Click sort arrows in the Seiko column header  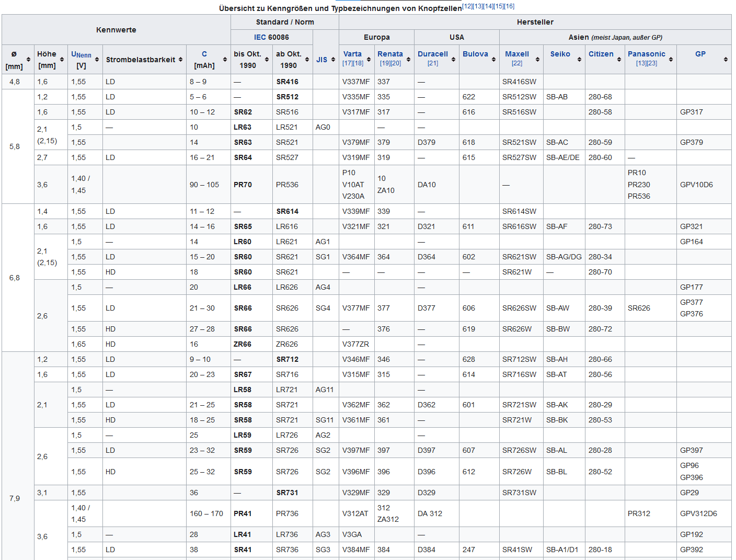tap(579, 60)
